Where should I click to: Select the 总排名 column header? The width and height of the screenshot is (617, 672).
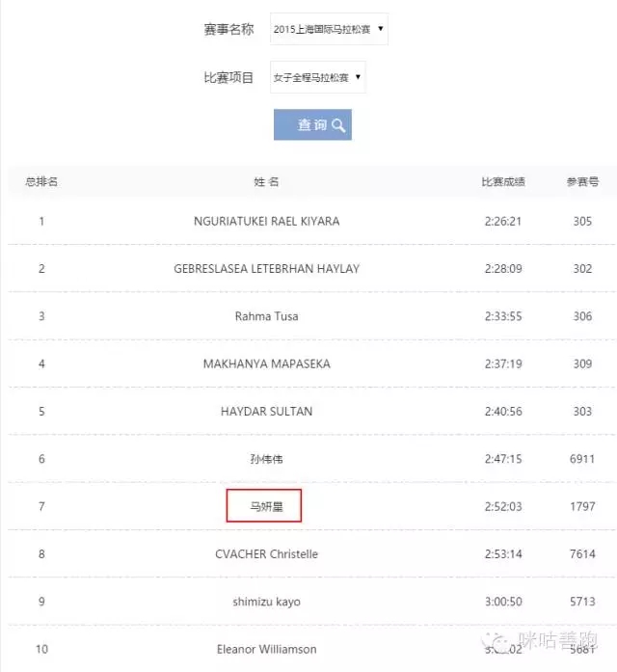tap(41, 181)
